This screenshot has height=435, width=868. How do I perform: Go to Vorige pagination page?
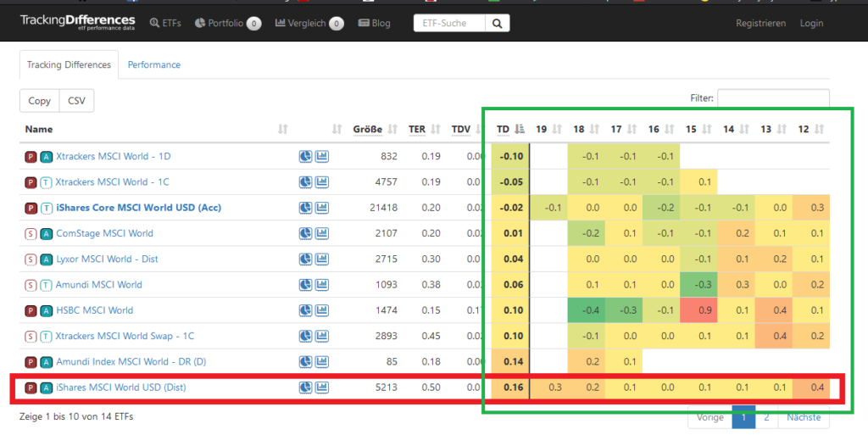coord(709,417)
